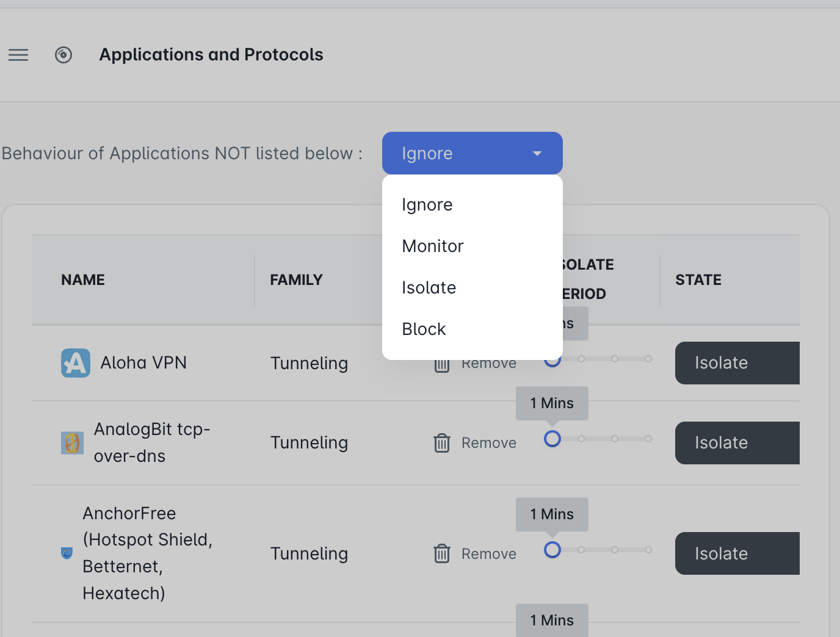This screenshot has height=637, width=840.
Task: Click 1 Mins tooltip above AnchorFree slider
Action: 552,514
